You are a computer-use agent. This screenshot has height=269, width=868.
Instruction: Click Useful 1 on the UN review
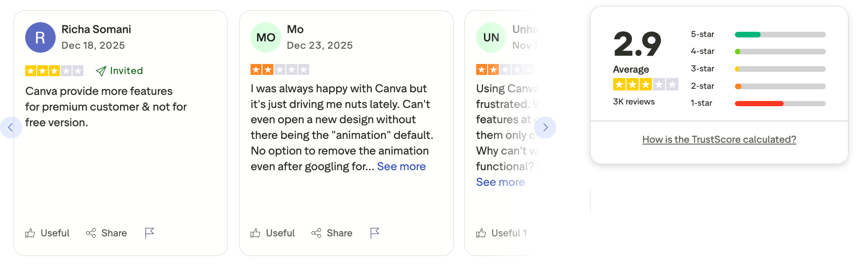pos(501,233)
